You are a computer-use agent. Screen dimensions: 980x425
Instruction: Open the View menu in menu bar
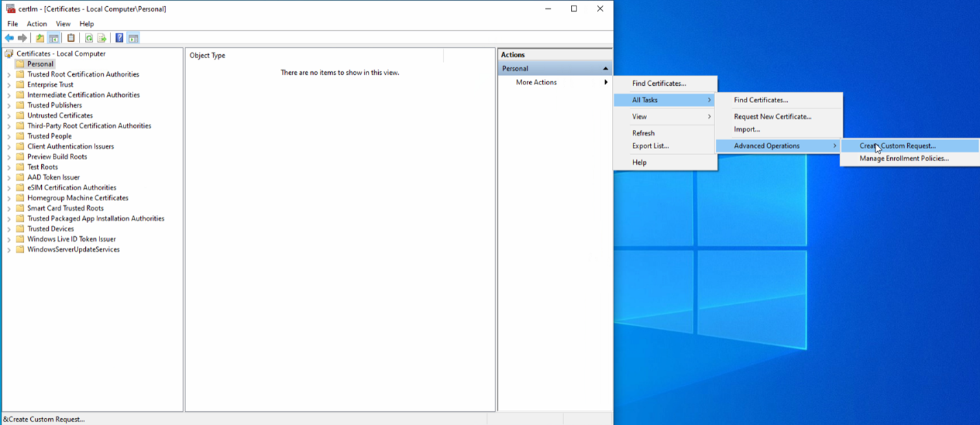(62, 23)
